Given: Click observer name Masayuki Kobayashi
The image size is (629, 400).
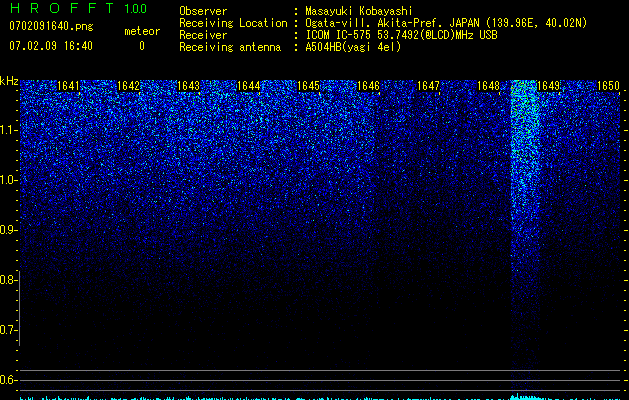Looking at the screenshot, I should point(358,11).
